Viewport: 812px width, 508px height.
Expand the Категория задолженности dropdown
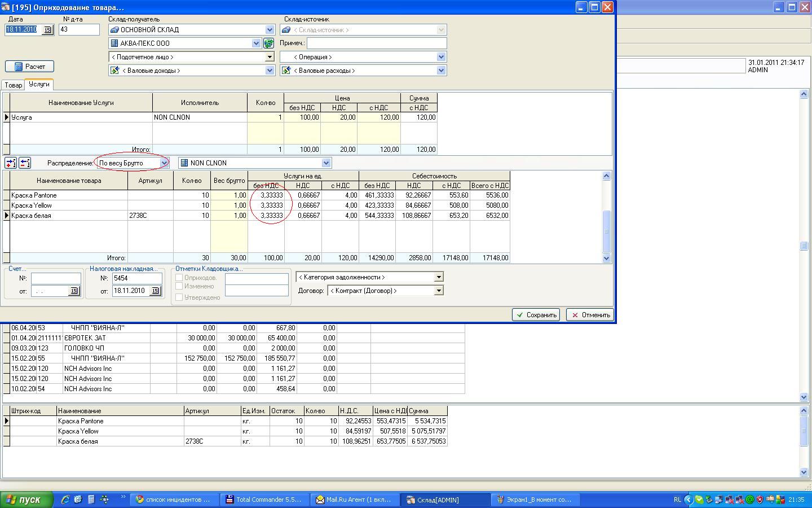438,277
